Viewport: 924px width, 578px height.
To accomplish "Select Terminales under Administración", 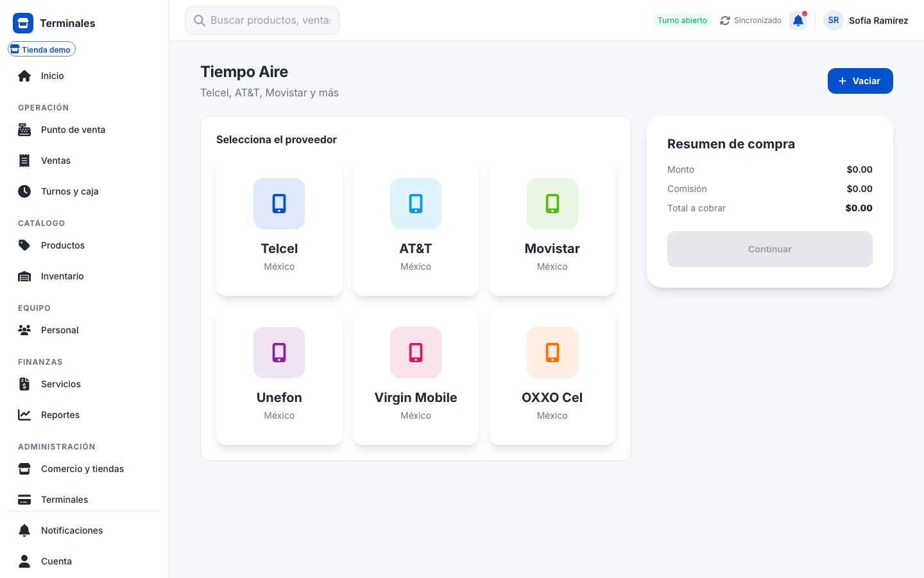I will pyautogui.click(x=84, y=500).
